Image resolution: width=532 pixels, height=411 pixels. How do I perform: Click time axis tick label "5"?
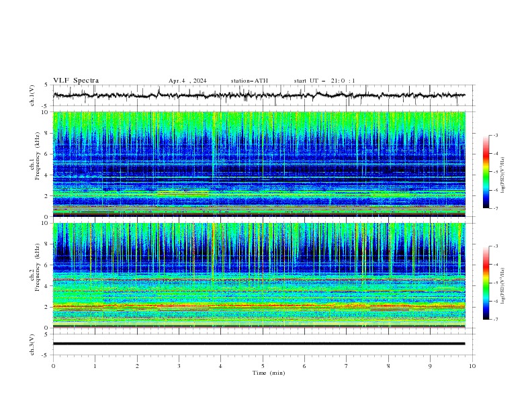tap(263, 366)
